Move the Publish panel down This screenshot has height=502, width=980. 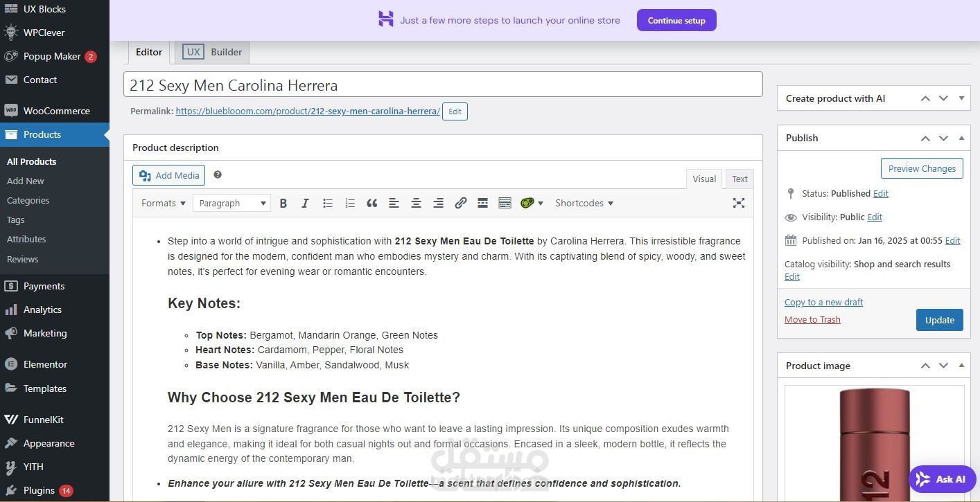[943, 138]
